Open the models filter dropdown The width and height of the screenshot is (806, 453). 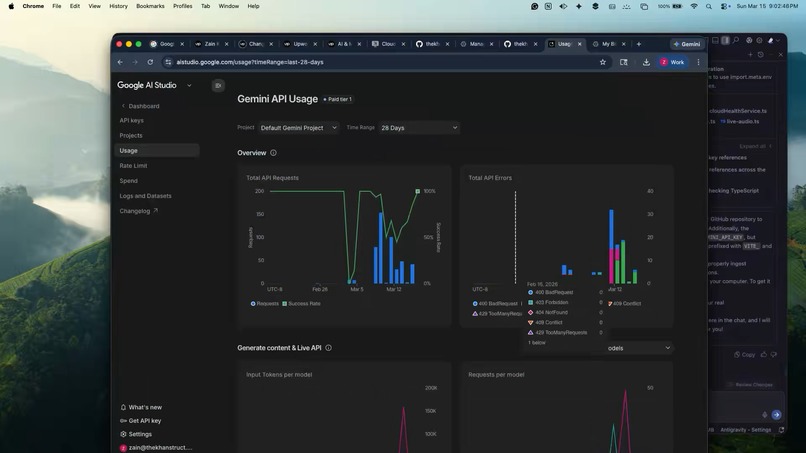638,348
